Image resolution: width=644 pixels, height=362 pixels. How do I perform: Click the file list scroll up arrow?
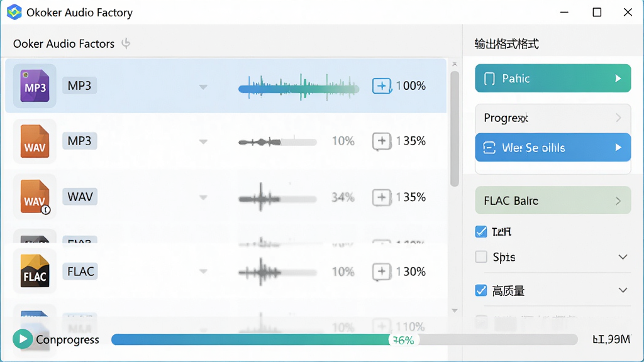tap(454, 65)
